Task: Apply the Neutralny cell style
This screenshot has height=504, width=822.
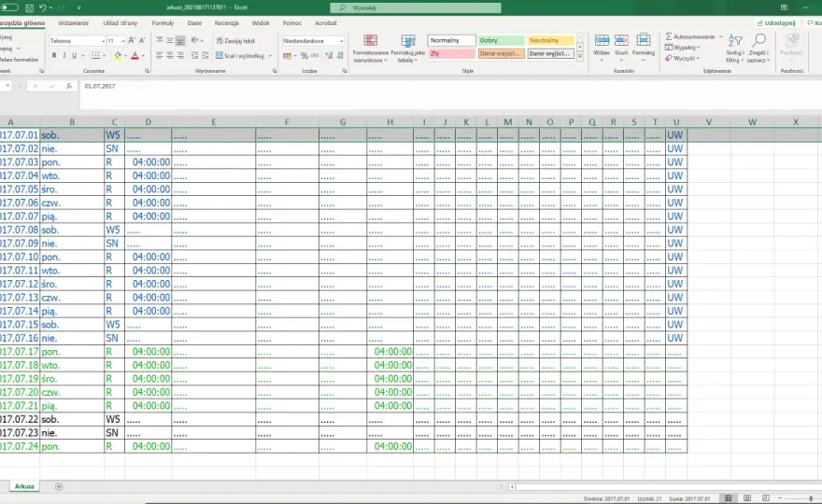Action: 550,40
